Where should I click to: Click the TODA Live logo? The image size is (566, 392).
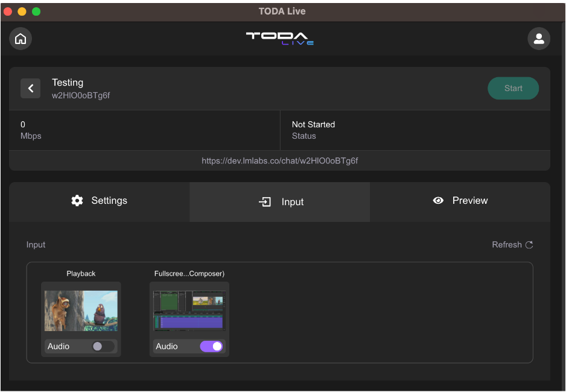(280, 39)
